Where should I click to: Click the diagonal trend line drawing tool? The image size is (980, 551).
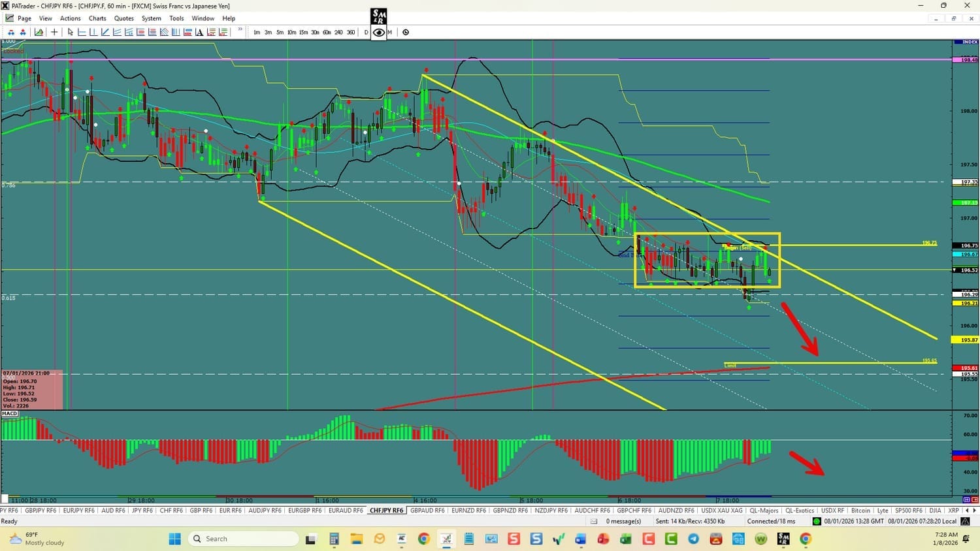pos(105,32)
